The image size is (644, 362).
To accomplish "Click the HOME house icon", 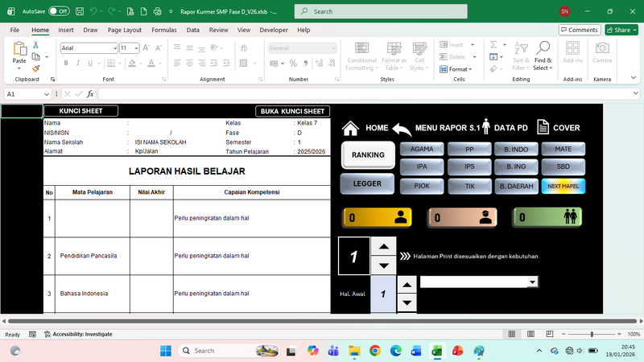I will (x=350, y=128).
